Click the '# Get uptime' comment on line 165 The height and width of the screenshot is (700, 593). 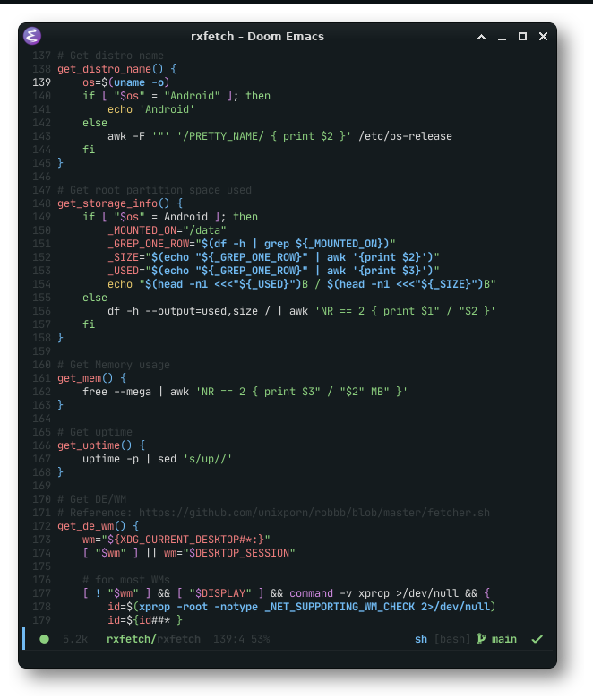pyautogui.click(x=95, y=432)
